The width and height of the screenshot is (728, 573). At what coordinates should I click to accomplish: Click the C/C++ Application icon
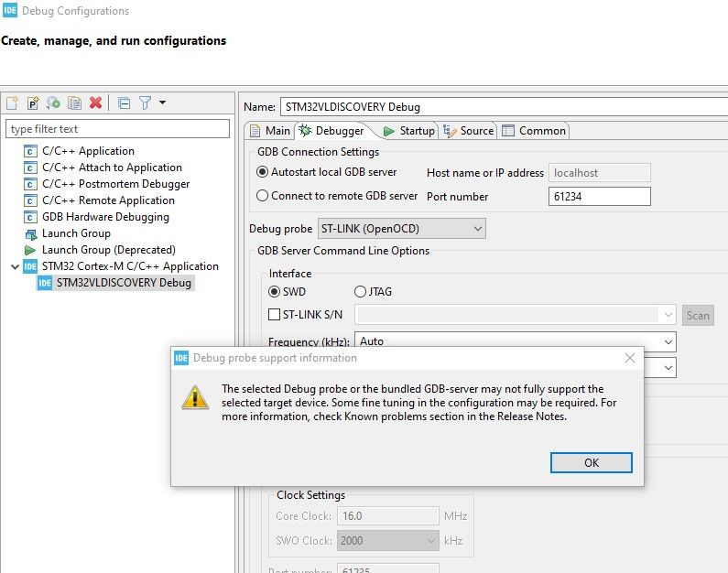coord(30,151)
